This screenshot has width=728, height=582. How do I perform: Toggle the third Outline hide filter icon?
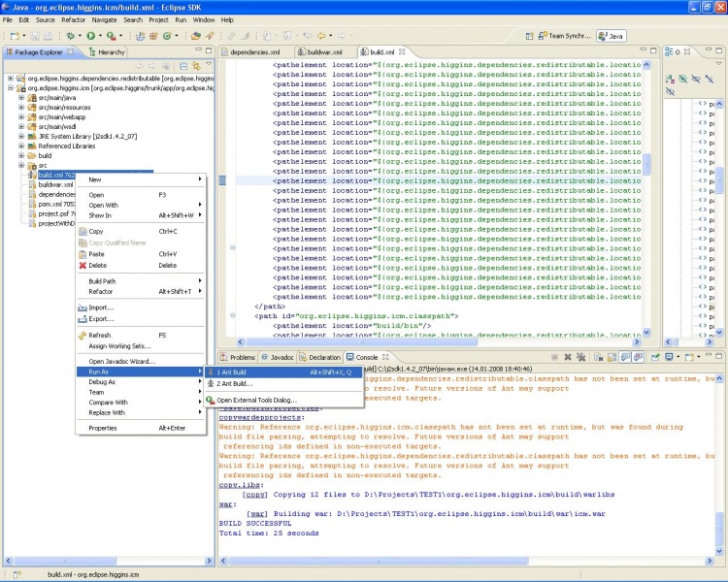point(696,80)
